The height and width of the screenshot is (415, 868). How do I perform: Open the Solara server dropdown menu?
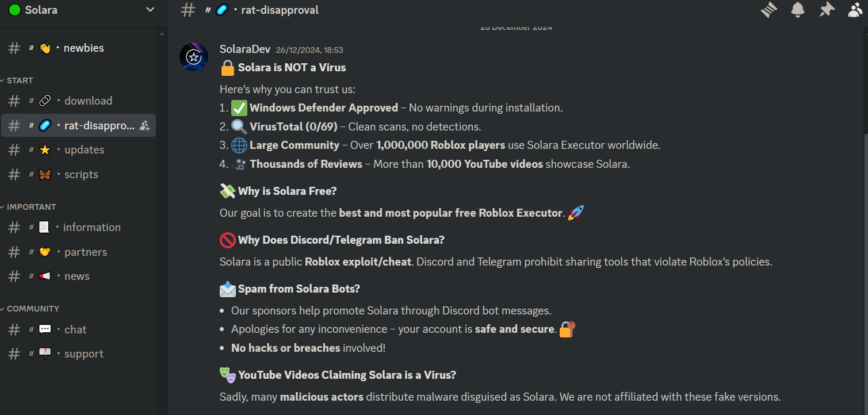pos(150,10)
